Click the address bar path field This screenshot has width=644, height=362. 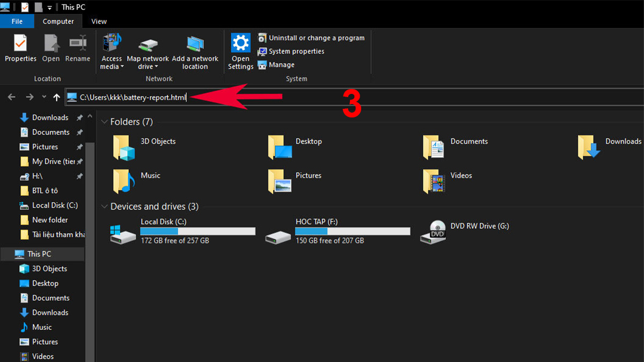pos(354,97)
